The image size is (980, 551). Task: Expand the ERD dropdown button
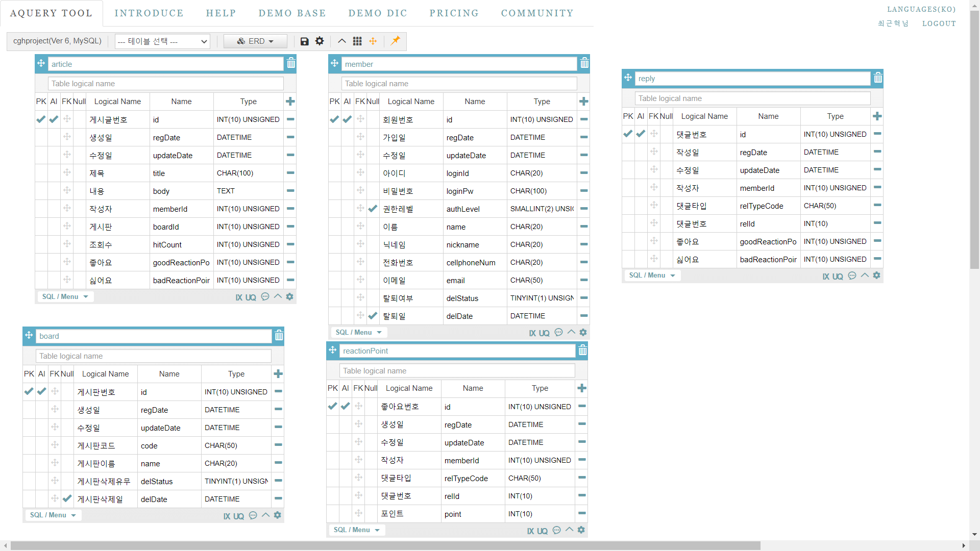pos(255,41)
